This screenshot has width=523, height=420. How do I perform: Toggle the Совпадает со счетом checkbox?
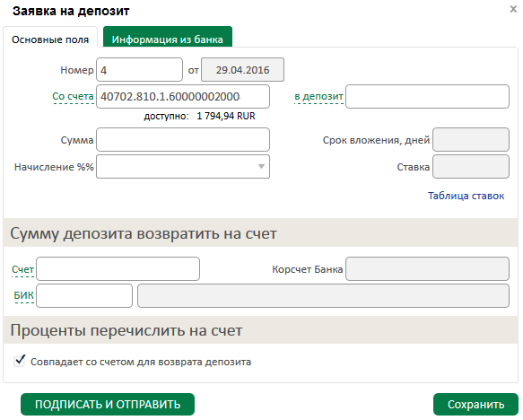point(20,361)
